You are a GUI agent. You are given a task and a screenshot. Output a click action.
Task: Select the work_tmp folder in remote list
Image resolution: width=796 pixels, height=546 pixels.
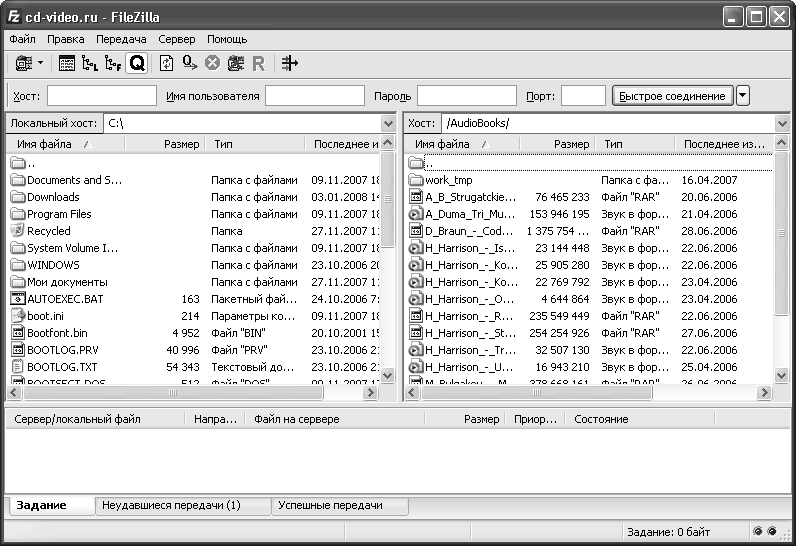click(448, 180)
